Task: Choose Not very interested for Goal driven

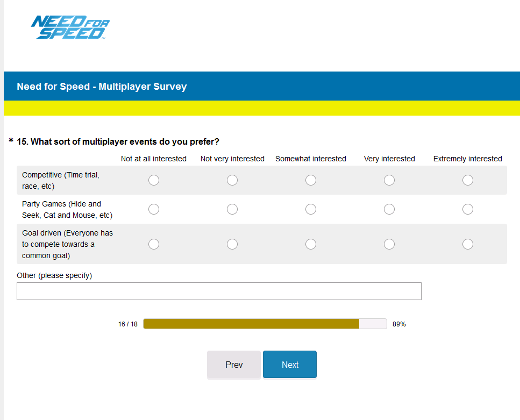Action: tap(232, 244)
